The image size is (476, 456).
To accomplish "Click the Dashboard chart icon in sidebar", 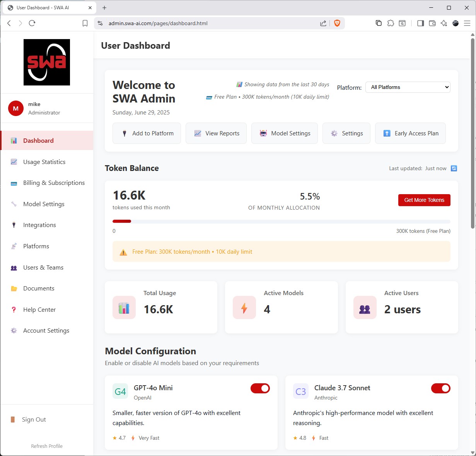I will [x=14, y=140].
